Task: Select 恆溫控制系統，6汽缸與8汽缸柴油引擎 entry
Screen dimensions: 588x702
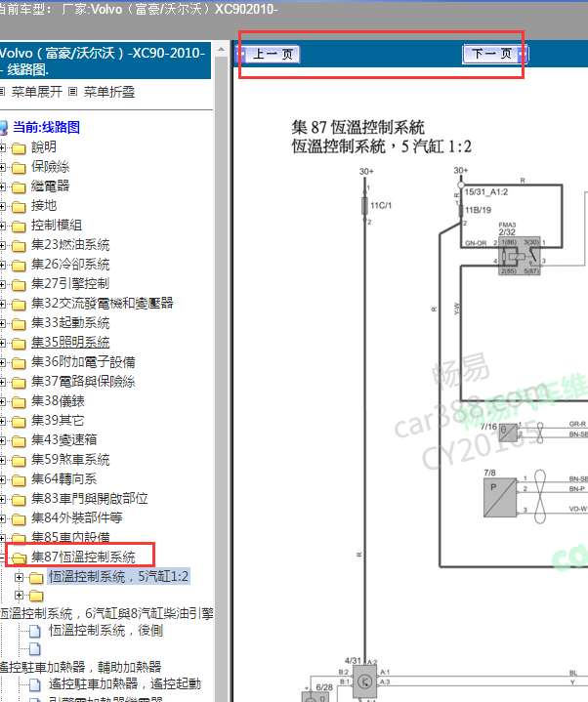Action: (x=106, y=613)
